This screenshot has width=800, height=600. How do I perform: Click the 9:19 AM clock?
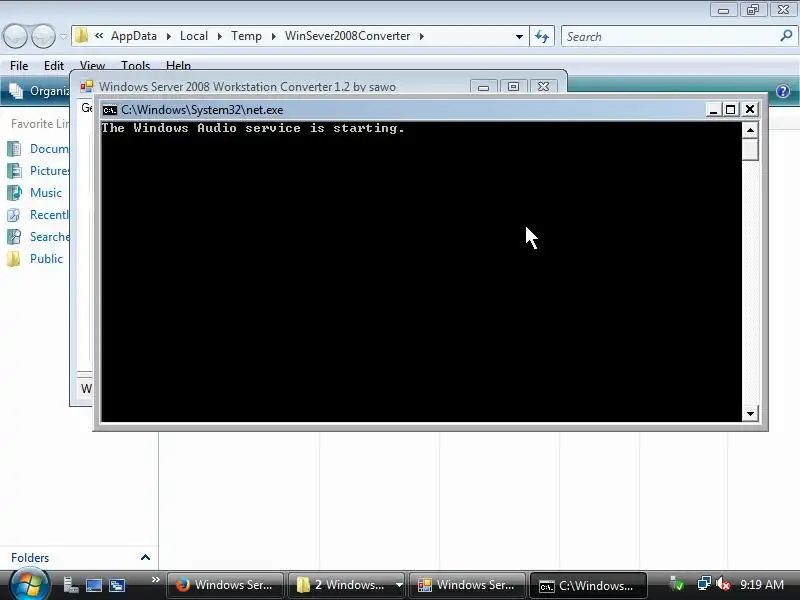tap(762, 585)
